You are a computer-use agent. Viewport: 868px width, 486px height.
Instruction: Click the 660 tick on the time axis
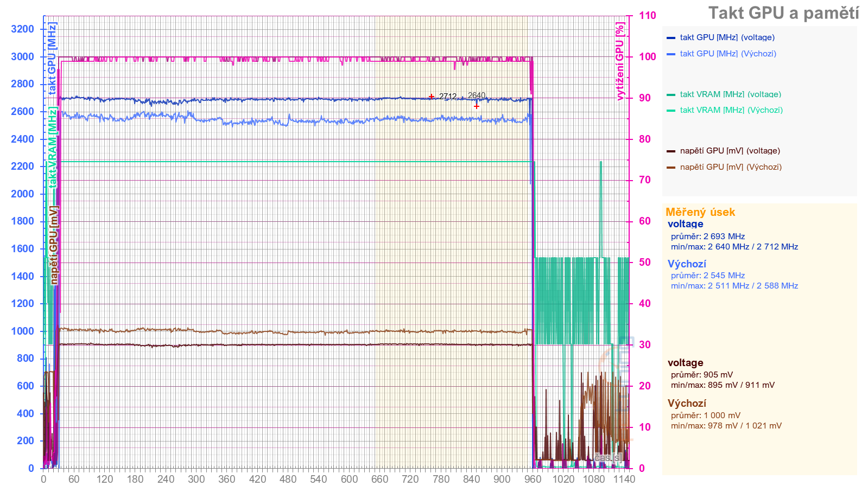380,479
